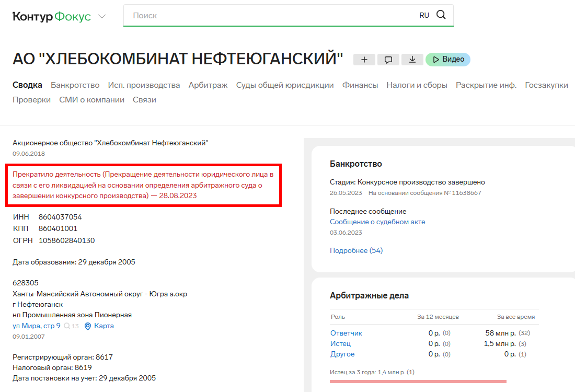Click the plus icon next to company name
This screenshot has height=392, width=575.
pos(364,60)
